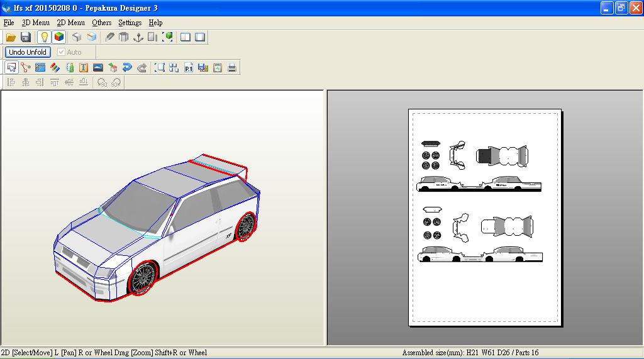644x359 pixels.
Task: Select the edit flaps zipper tool
Action: pyautogui.click(x=40, y=68)
